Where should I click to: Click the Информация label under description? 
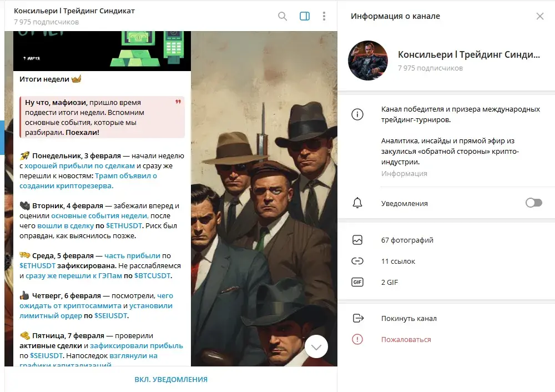coord(404,174)
